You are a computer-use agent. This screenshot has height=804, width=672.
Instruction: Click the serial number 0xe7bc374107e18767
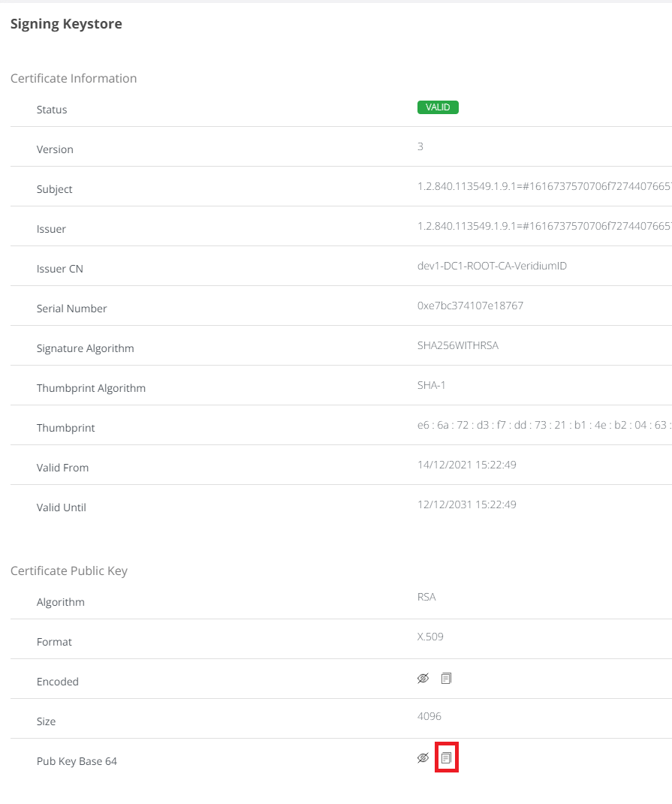click(470, 306)
